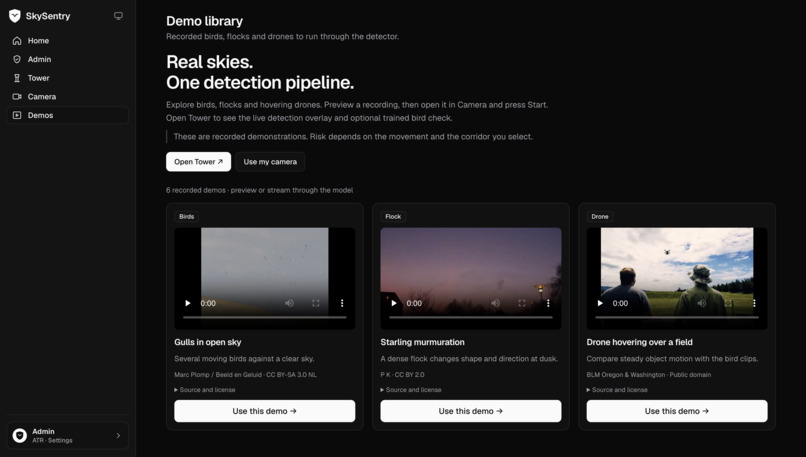Open the Home page
Viewport: 806px width, 457px height.
[67, 41]
